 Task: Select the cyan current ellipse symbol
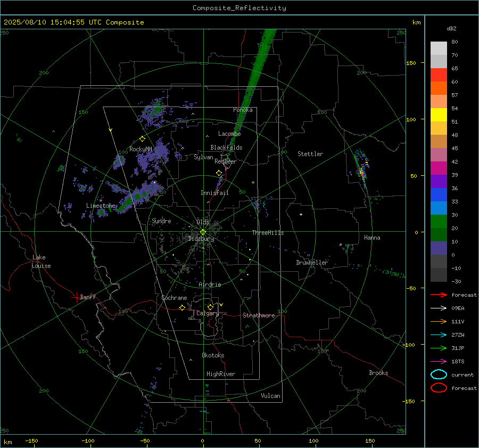click(439, 374)
